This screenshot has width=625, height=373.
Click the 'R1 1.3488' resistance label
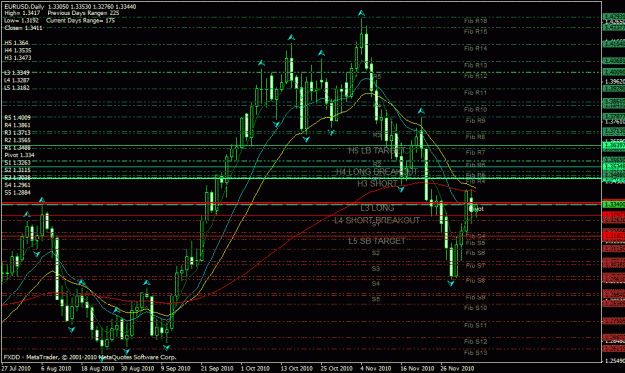coord(18,148)
